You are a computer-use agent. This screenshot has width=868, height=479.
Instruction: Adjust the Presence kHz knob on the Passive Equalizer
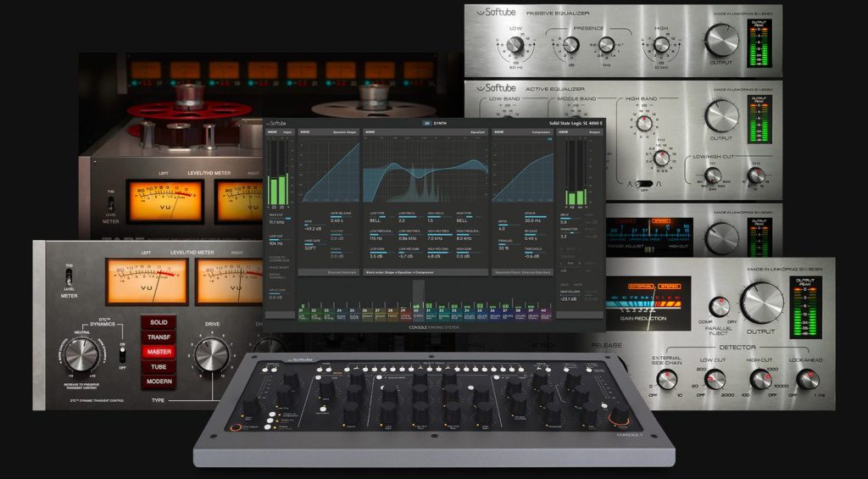pos(606,45)
